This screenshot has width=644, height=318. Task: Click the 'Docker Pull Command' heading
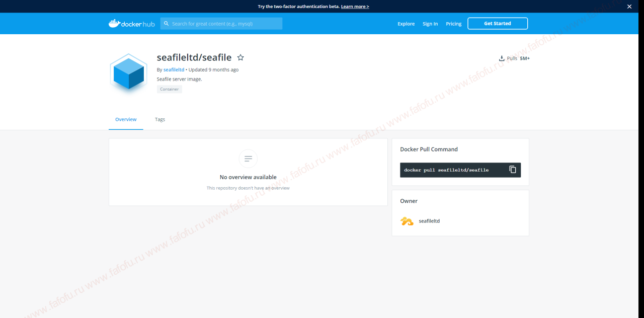429,149
